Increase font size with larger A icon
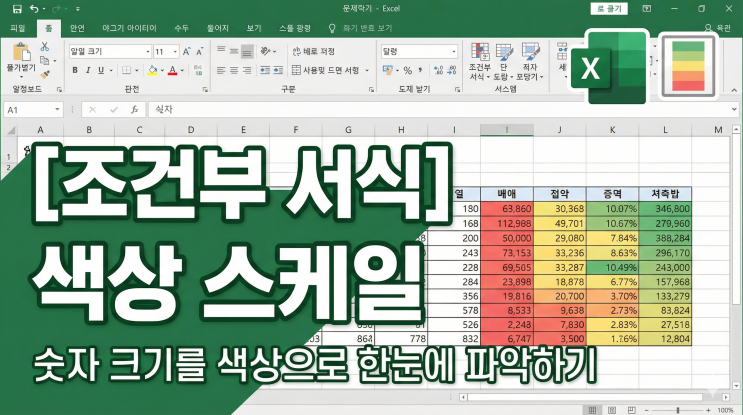The image size is (743, 415). [x=186, y=51]
